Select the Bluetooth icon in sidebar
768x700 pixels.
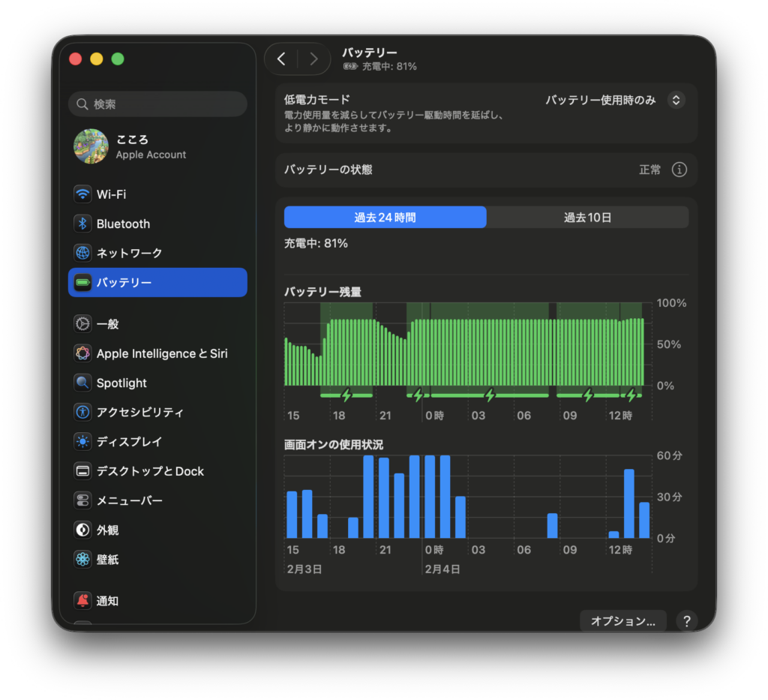tap(82, 224)
